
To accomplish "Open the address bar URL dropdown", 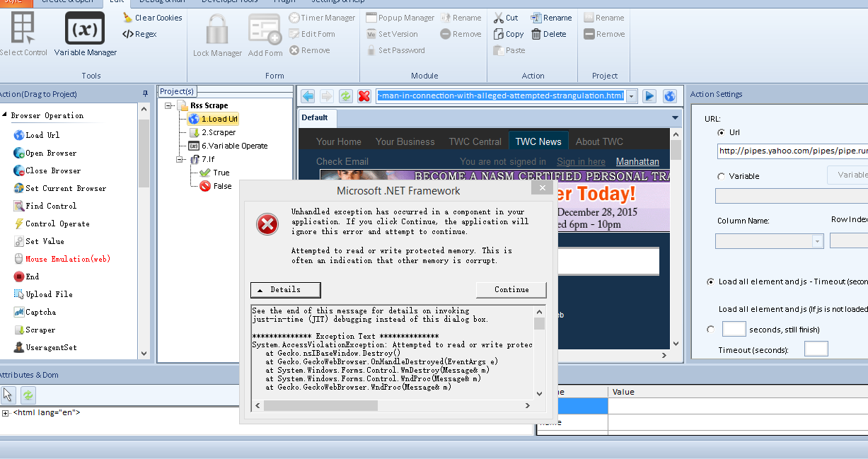I will 632,96.
